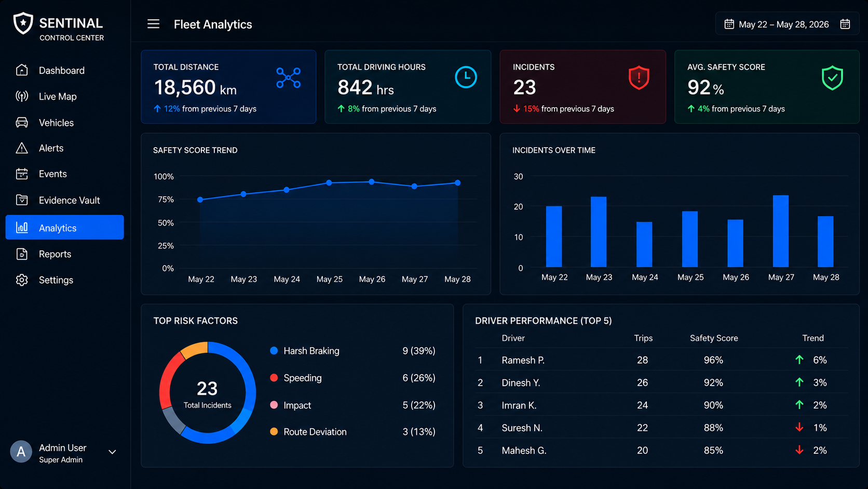Click driver name Mahesh G.
Screen dimensions: 868x489
[524, 451]
